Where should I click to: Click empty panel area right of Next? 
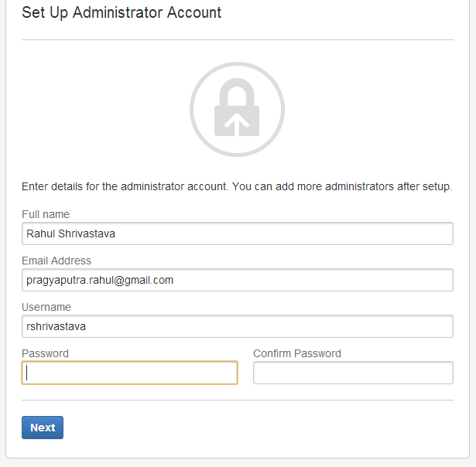tap(258, 428)
